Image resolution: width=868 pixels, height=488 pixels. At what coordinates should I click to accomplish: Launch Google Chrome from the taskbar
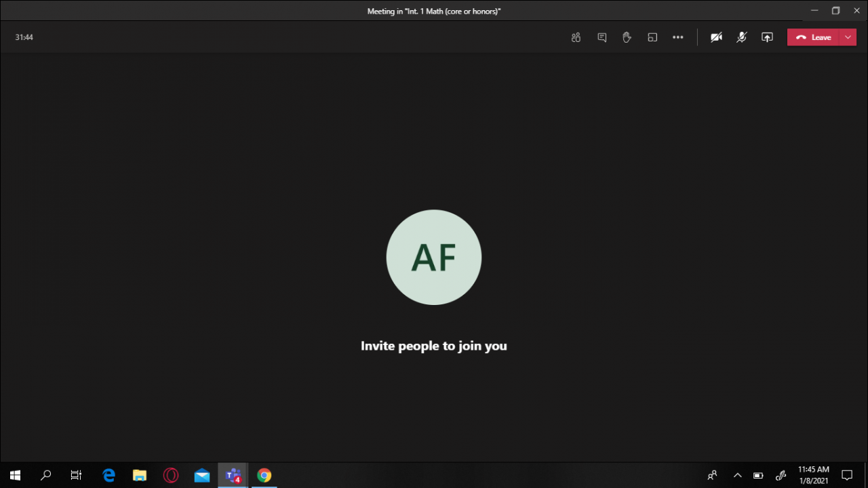264,475
